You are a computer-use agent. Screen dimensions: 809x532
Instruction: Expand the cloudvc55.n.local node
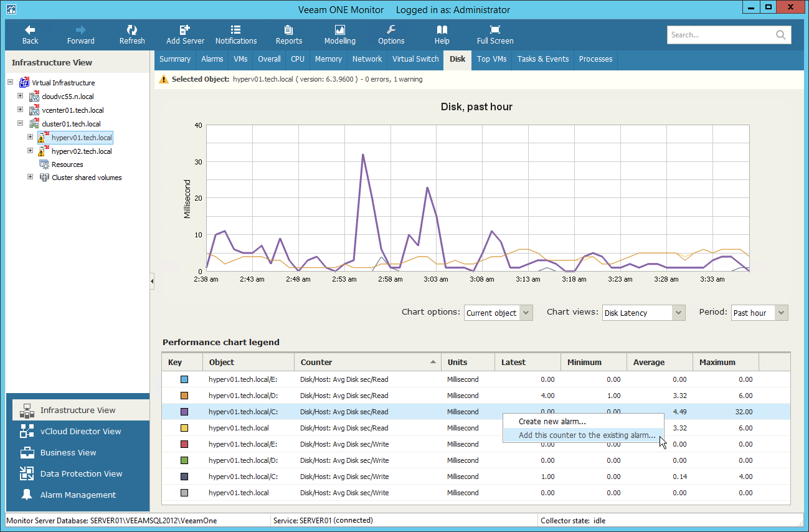[21, 96]
